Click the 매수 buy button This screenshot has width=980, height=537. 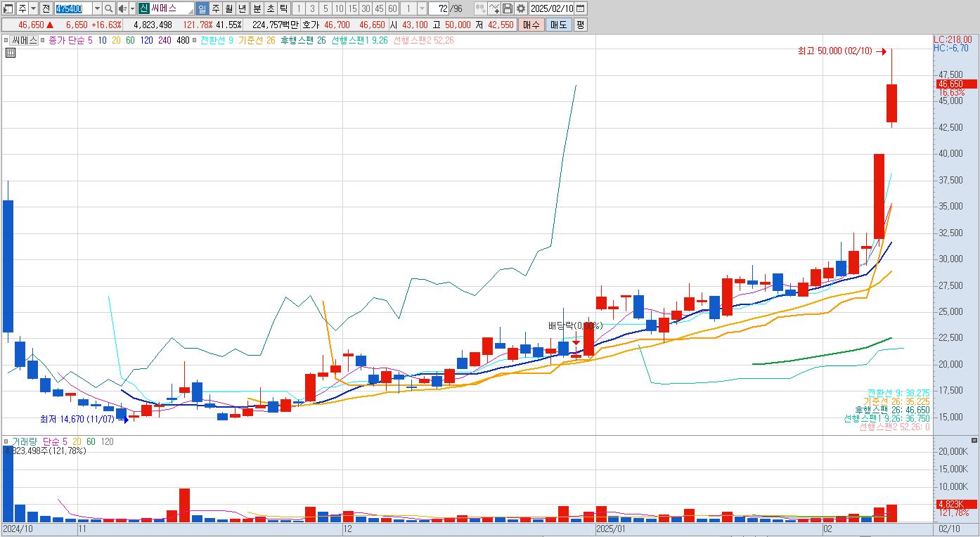(530, 25)
